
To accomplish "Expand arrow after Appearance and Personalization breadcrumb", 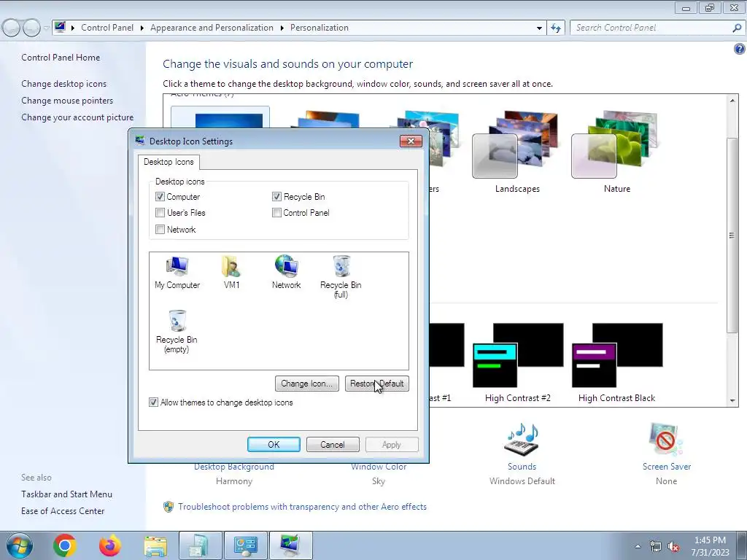I will pos(282,28).
